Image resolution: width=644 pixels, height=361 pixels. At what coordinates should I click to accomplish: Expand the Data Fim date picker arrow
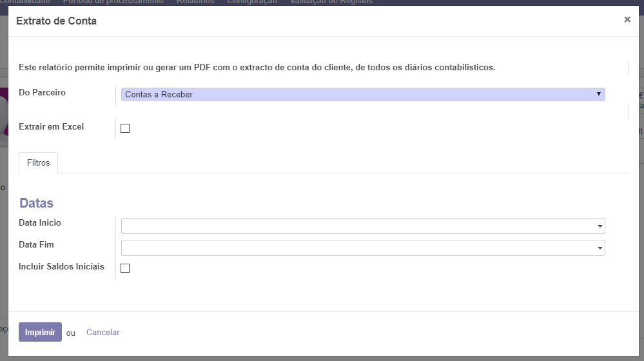point(600,248)
